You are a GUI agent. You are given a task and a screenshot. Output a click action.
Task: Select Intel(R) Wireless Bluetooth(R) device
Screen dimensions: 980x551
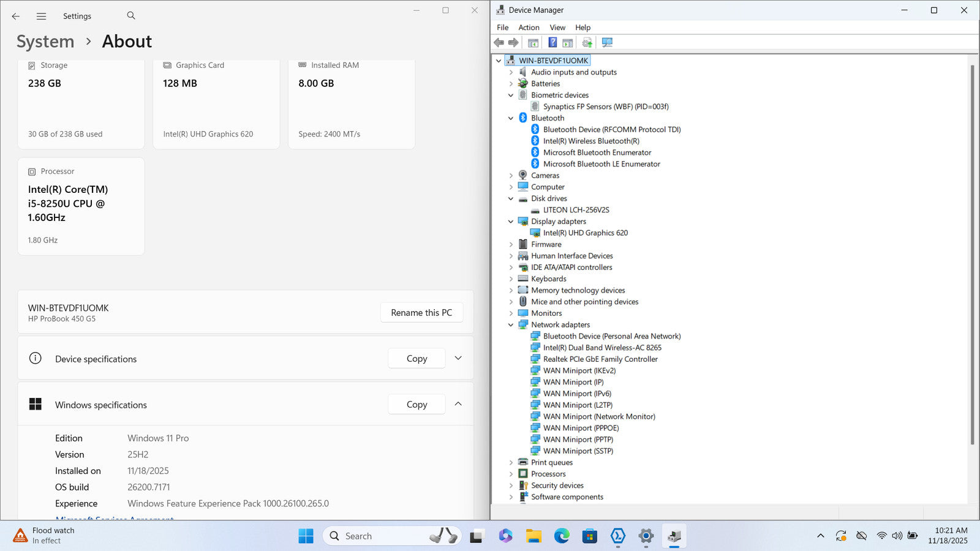pyautogui.click(x=590, y=141)
